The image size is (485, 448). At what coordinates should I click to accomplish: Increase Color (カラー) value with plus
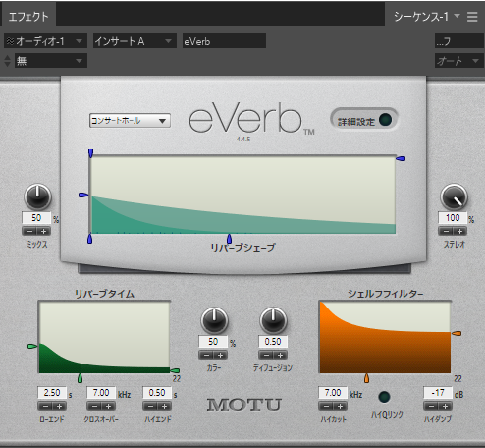(x=221, y=355)
